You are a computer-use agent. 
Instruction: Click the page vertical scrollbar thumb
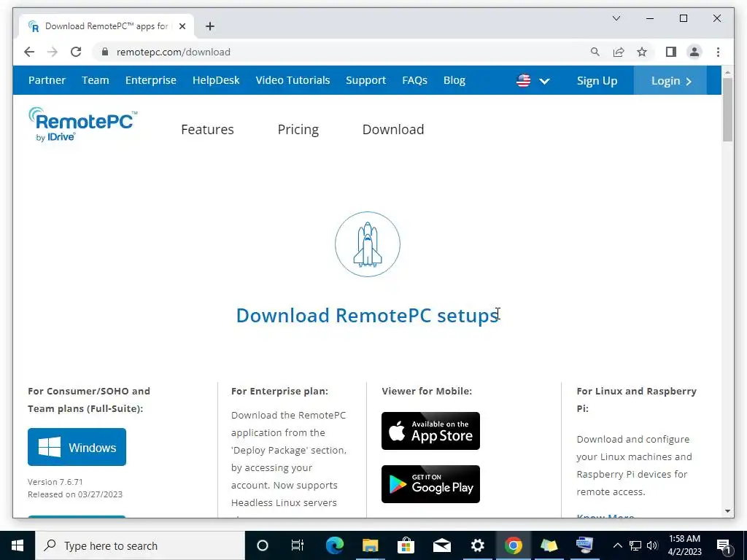tap(727, 109)
